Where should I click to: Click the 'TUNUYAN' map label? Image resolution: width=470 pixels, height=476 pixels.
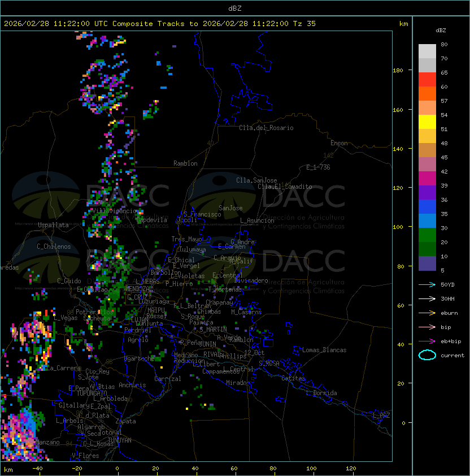(x=120, y=440)
